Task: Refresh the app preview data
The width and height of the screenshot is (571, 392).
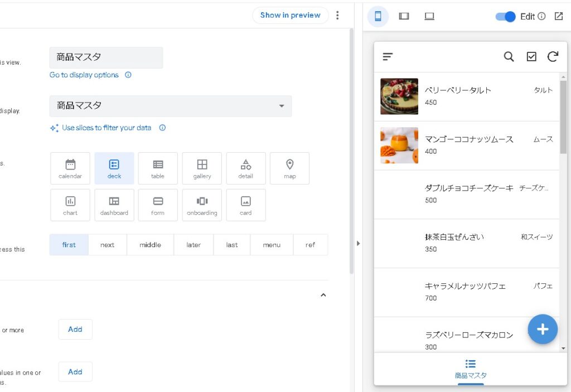Action: tap(552, 56)
